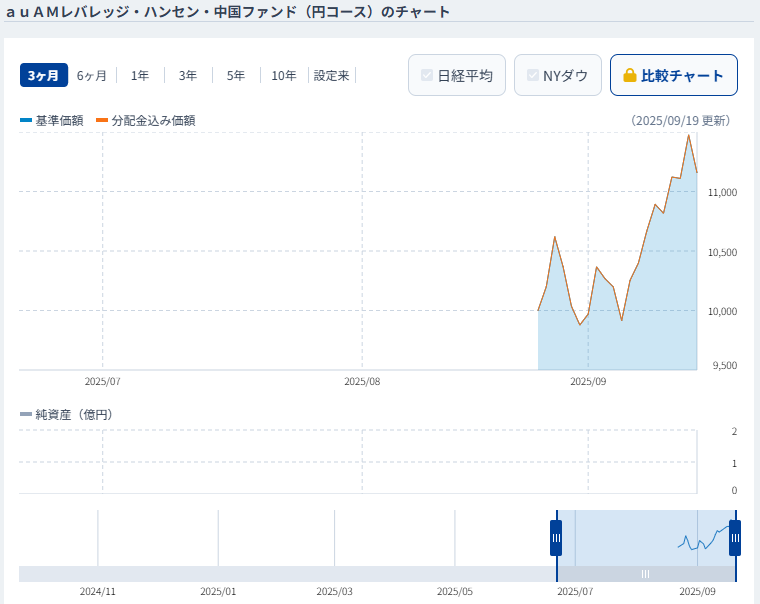Click the lock icon on 比較チャート

coord(630,76)
